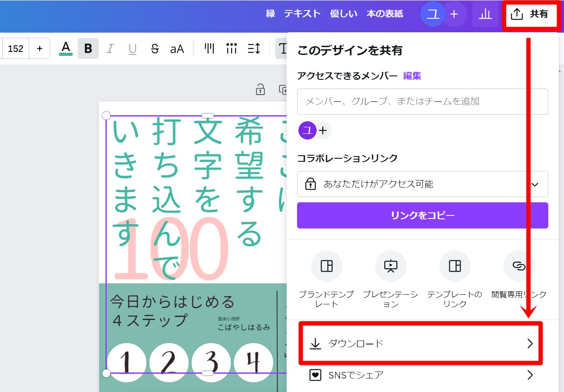The height and width of the screenshot is (392, 564).
Task: Click the 緑 tag in header
Action: [x=270, y=14]
